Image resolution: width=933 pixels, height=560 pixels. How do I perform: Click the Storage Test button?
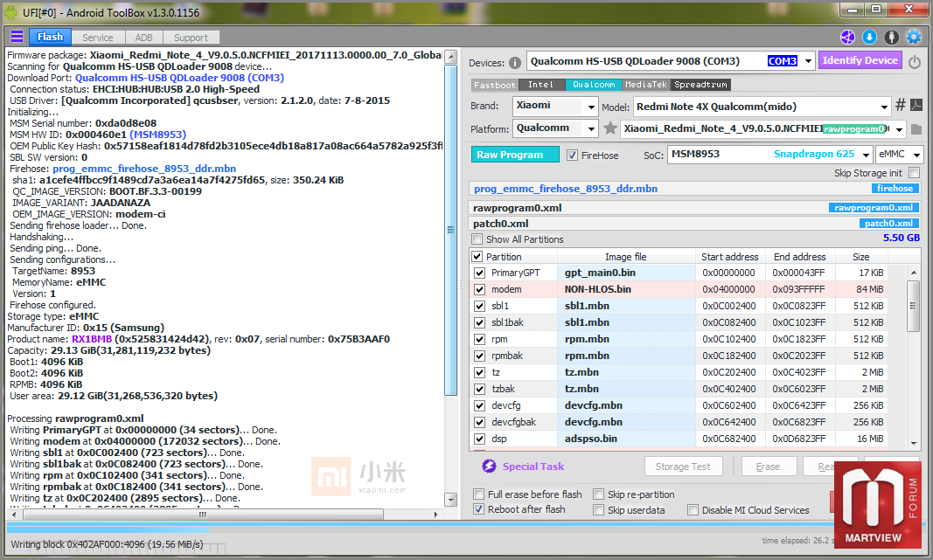click(x=683, y=467)
